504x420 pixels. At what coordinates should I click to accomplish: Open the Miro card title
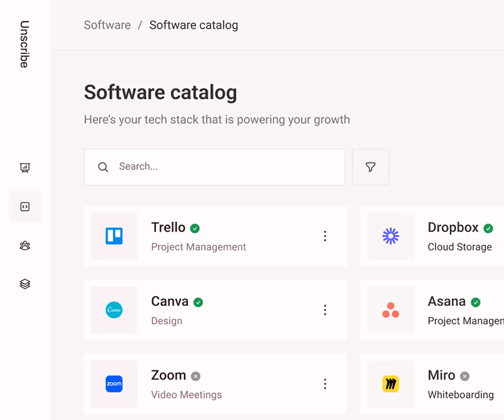441,375
